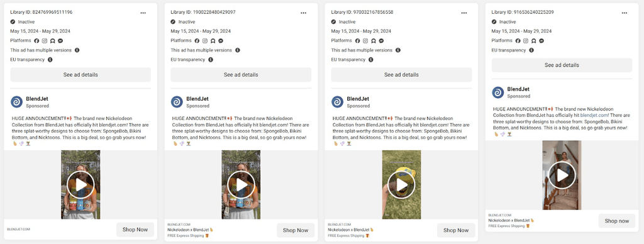The height and width of the screenshot is (244, 644).
Task: Click Shop now in ad 916536240225209 card
Action: [616, 221]
